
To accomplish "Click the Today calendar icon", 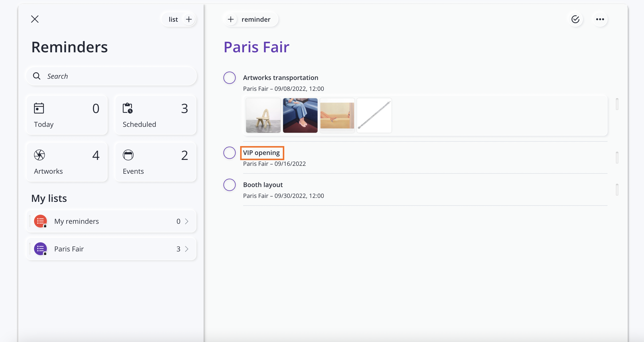I will point(39,108).
